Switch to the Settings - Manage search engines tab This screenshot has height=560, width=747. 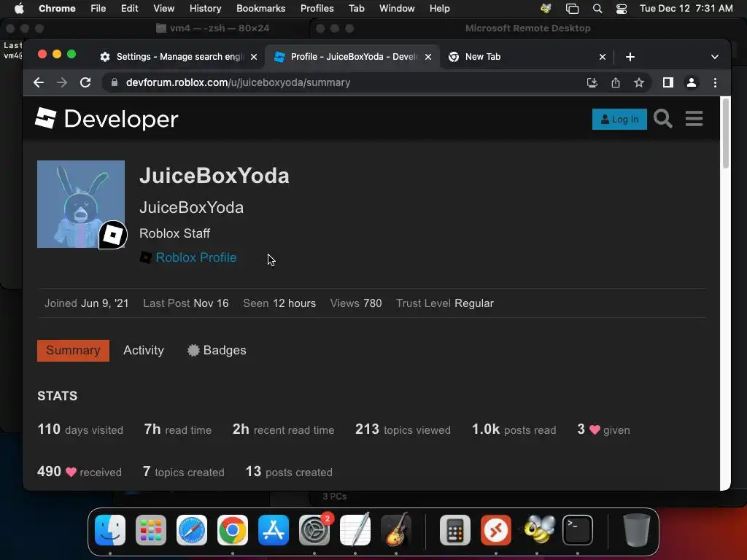(178, 57)
